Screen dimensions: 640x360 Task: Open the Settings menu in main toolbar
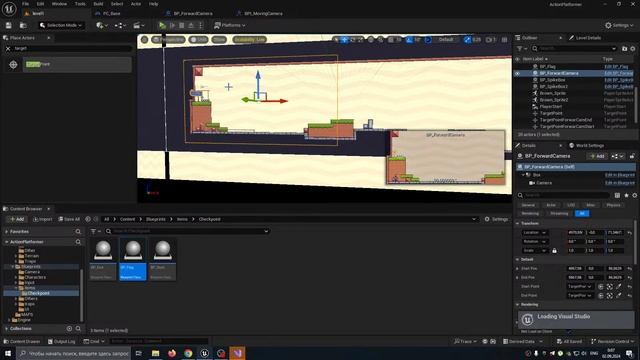coord(619,25)
